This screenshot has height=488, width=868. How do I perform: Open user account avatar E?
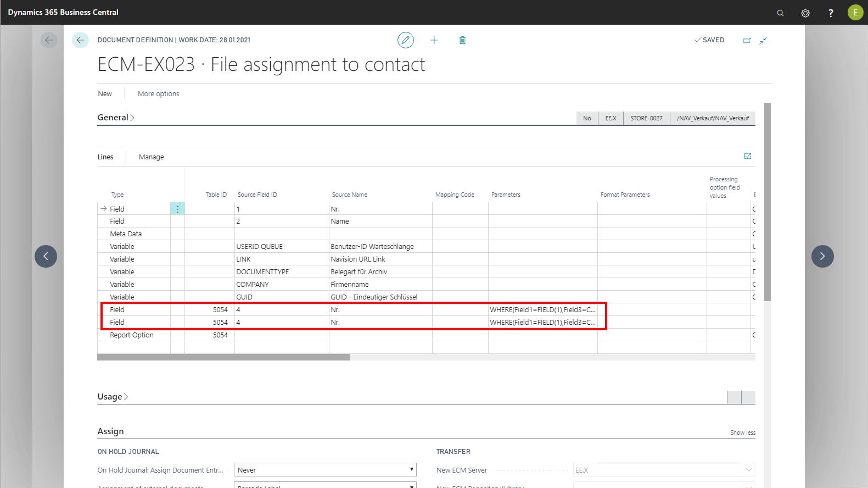click(x=855, y=13)
